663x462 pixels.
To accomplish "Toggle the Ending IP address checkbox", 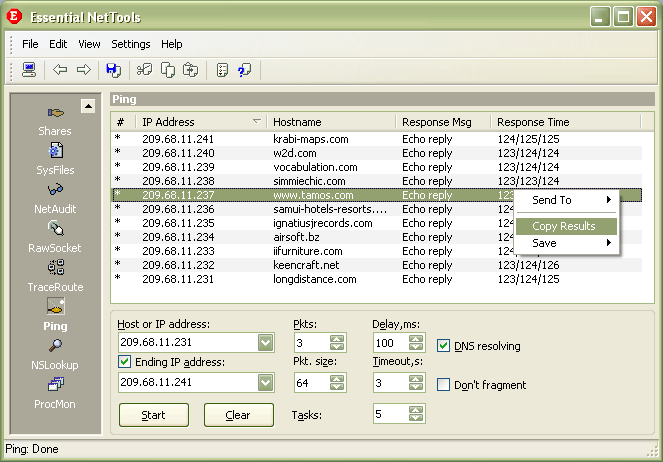I will pos(124,362).
